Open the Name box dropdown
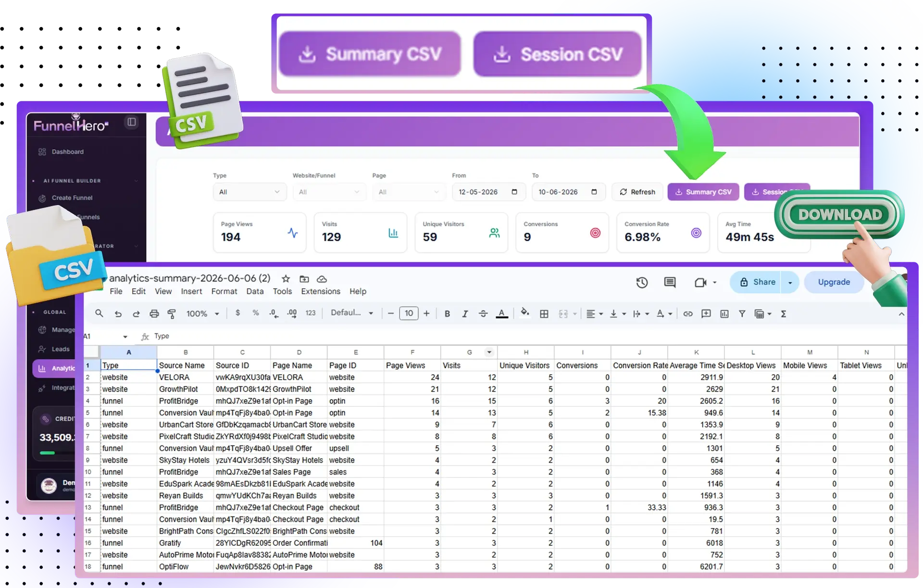Screen dimensions: 923x588 tap(125, 336)
